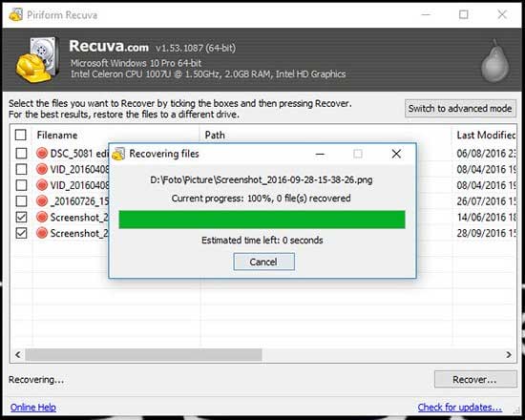
Task: Click the date 06/08/2016 in Last Modified
Action: (486, 154)
